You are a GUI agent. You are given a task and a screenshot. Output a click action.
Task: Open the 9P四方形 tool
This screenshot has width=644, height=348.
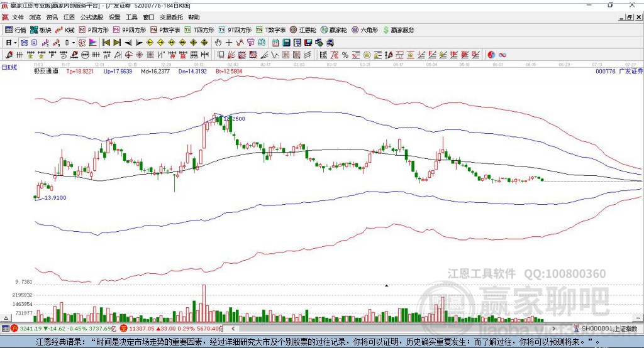[130, 30]
